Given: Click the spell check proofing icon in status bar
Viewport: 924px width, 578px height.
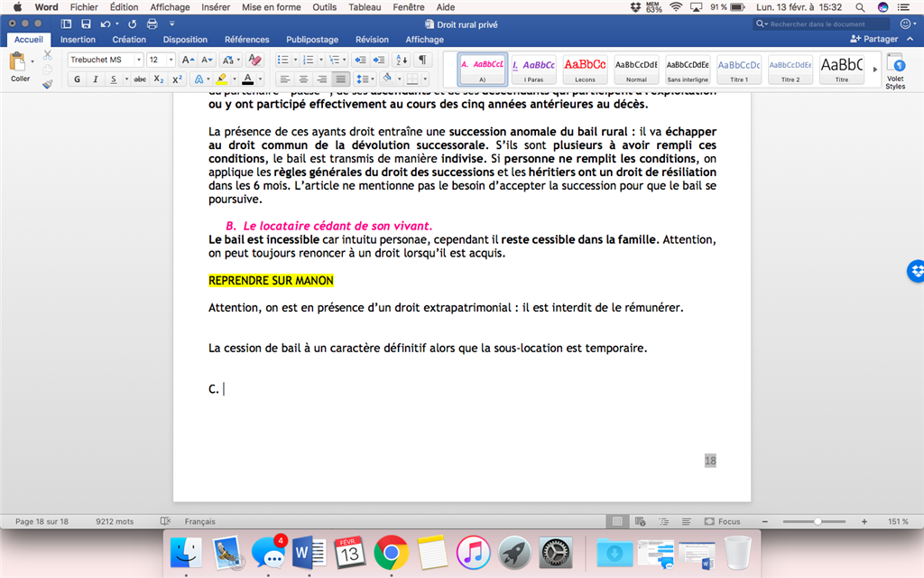Looking at the screenshot, I should pyautogui.click(x=166, y=521).
